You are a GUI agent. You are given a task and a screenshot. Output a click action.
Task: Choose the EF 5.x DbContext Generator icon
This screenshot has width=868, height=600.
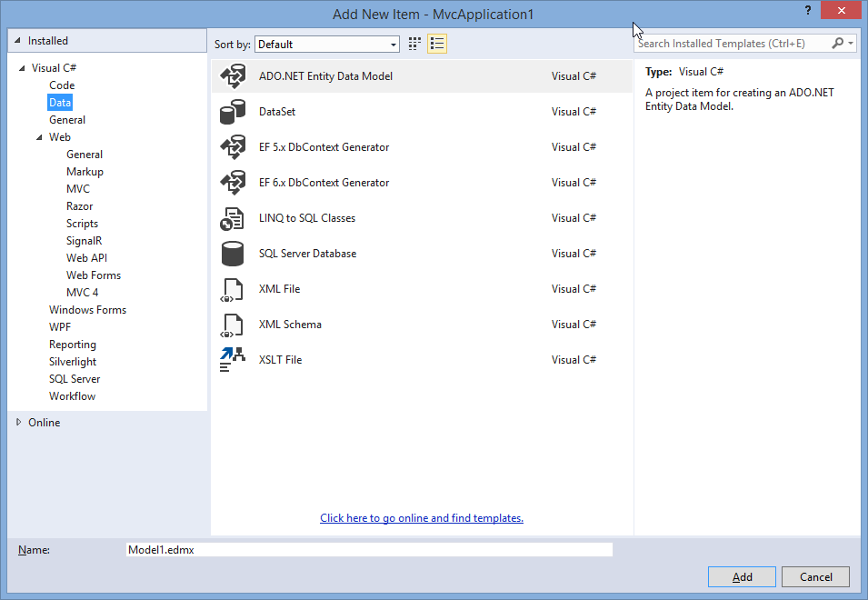[x=233, y=147]
